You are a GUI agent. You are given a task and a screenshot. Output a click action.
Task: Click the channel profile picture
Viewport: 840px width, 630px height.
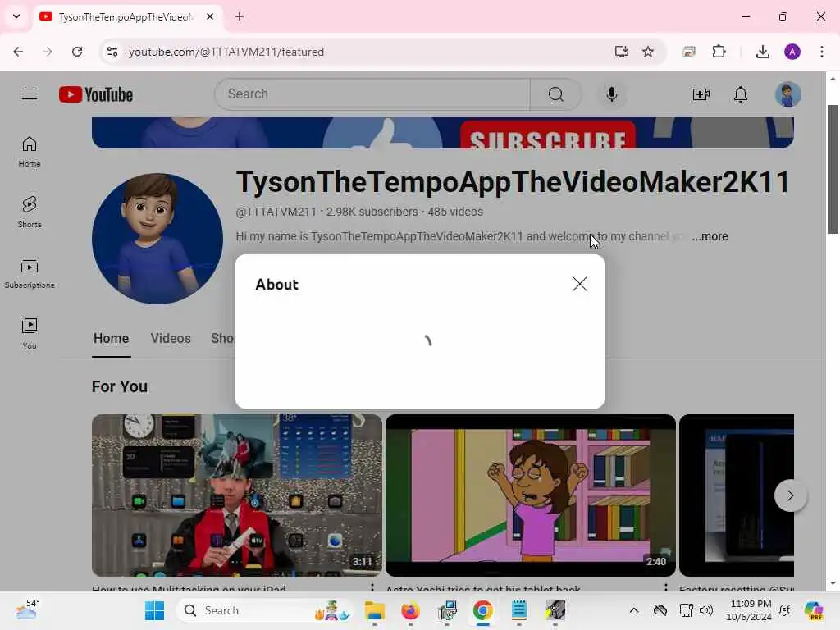click(x=157, y=239)
